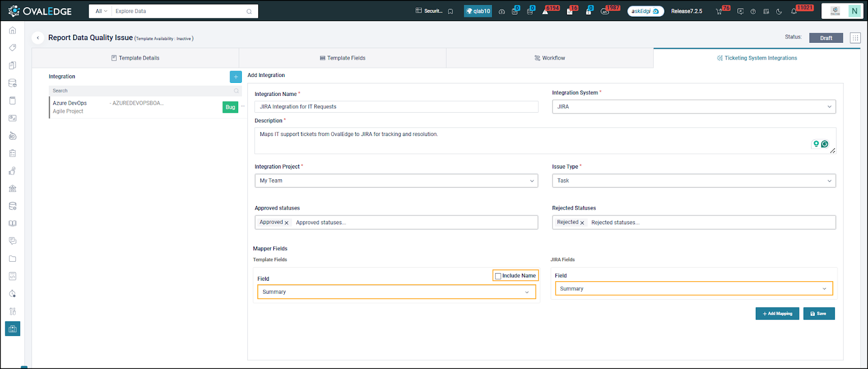Click the notification bell icon

794,11
